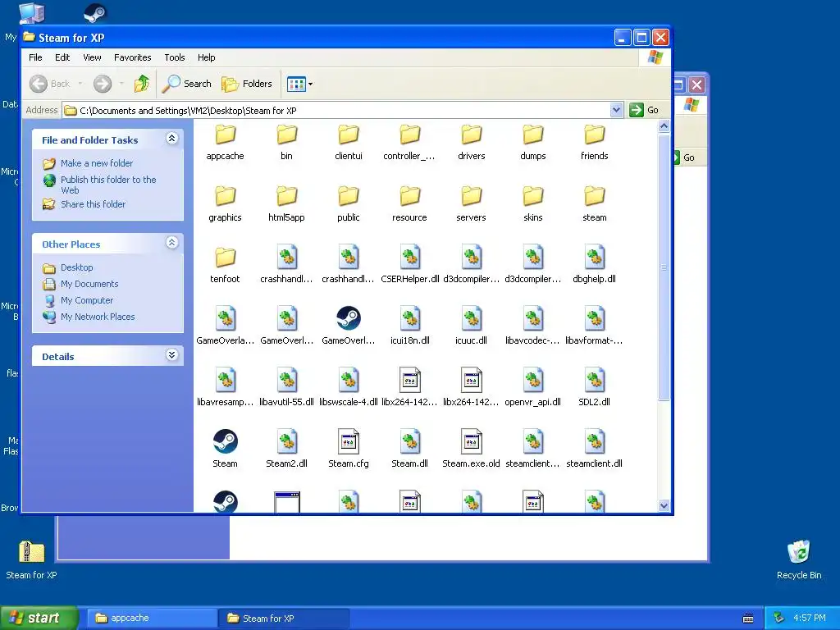Open the Favorites menu

tap(132, 57)
